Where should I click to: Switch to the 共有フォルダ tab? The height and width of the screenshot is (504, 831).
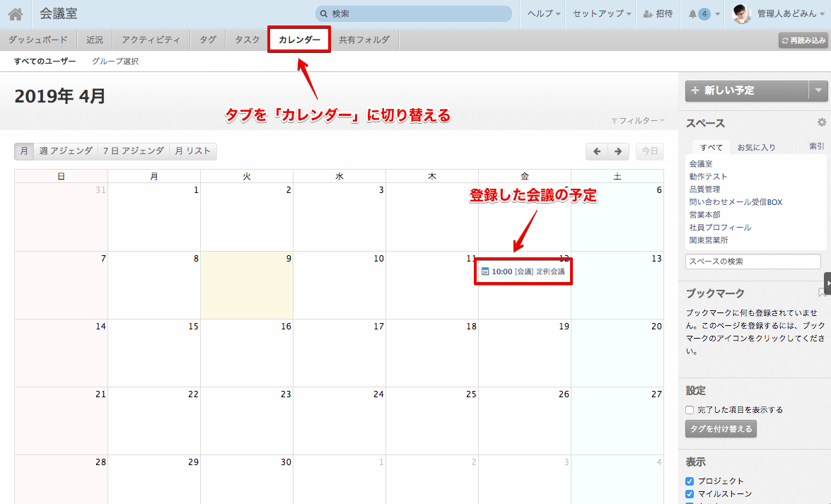point(364,40)
